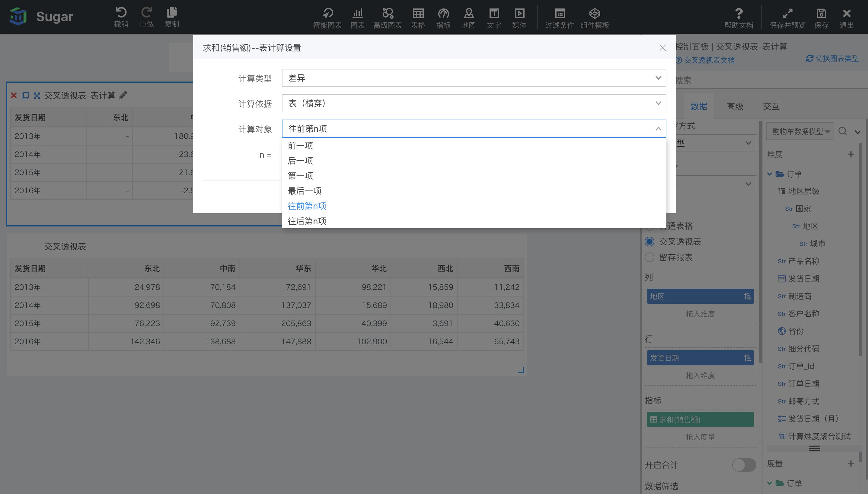Open the 交叉透视表文档 link
The width and height of the screenshot is (868, 494).
[x=709, y=60]
